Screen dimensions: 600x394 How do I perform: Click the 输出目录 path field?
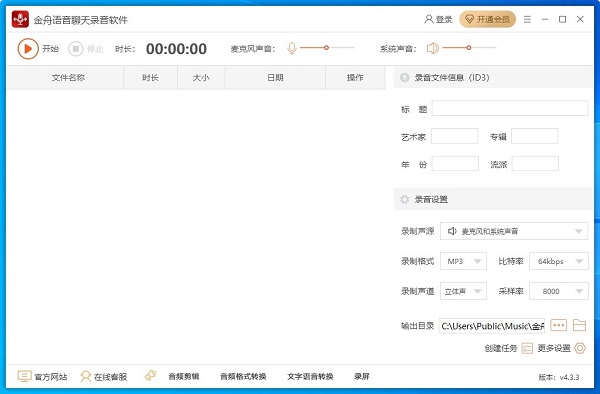[x=492, y=326]
